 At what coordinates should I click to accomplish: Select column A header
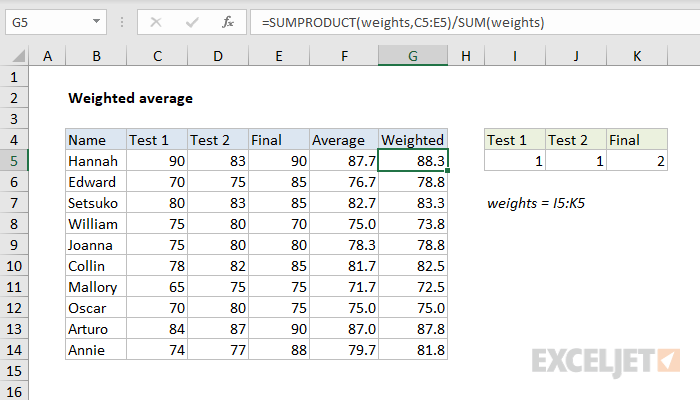pos(47,56)
